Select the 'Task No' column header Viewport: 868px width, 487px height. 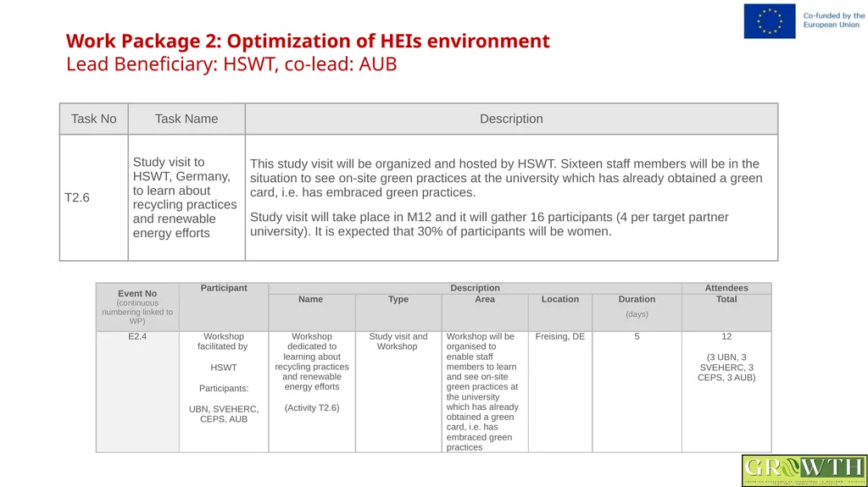coord(93,119)
